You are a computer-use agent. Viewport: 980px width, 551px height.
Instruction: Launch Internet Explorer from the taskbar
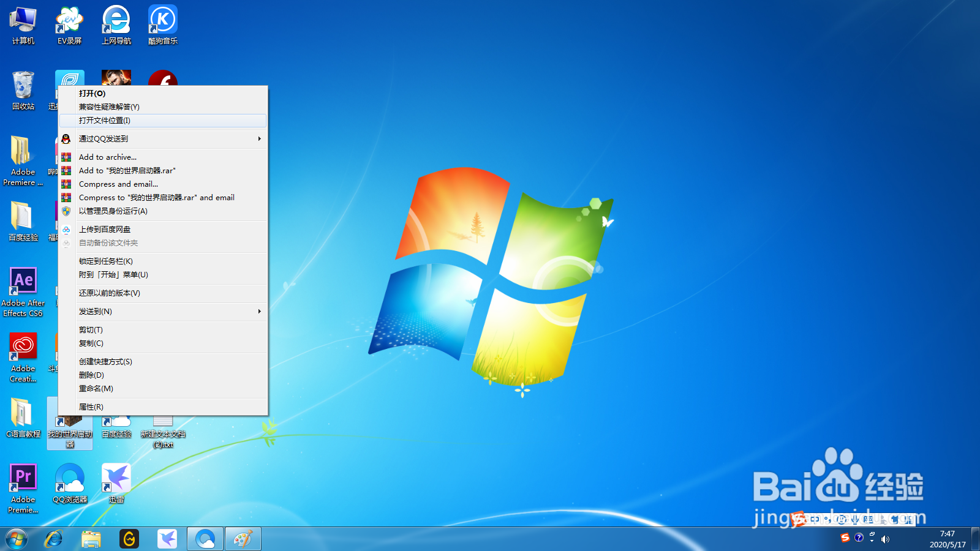pyautogui.click(x=54, y=539)
